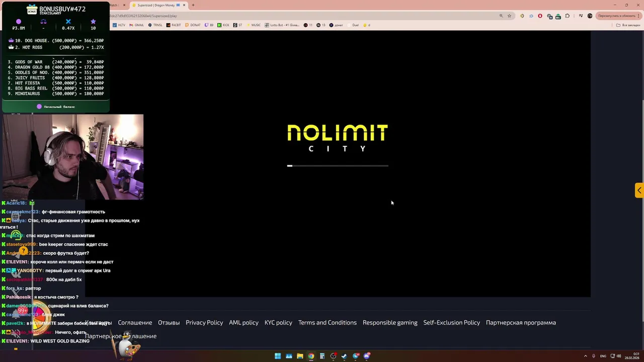Open the All bookmarks folder
The height and width of the screenshot is (362, 644).
point(629,25)
